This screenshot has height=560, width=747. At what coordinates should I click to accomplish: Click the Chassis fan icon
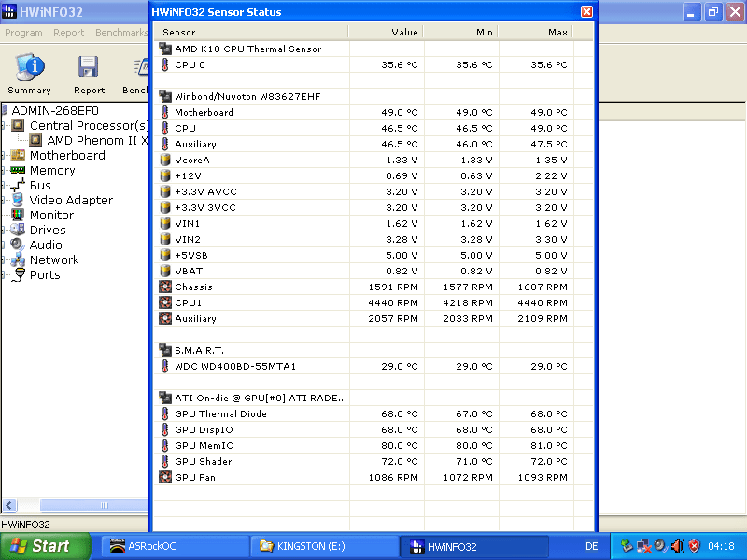pyautogui.click(x=165, y=287)
